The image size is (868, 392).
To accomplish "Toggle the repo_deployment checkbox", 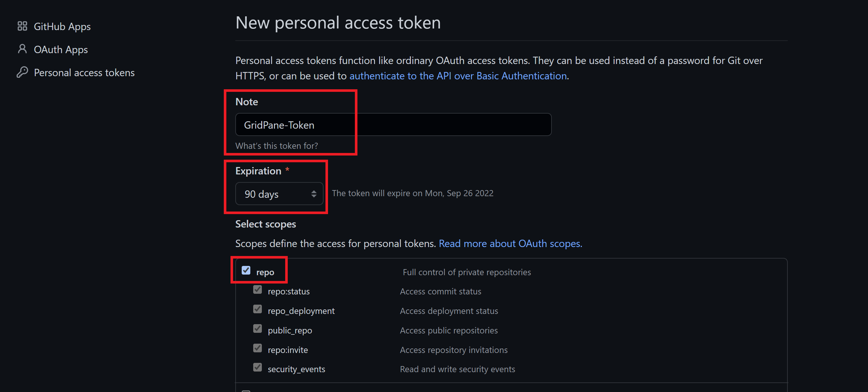I will [x=257, y=309].
